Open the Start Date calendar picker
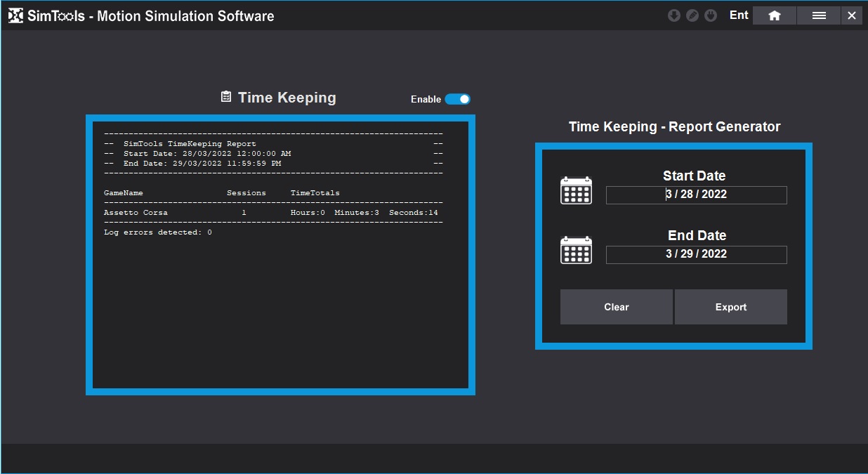Image resolution: width=868 pixels, height=474 pixels. pos(576,190)
